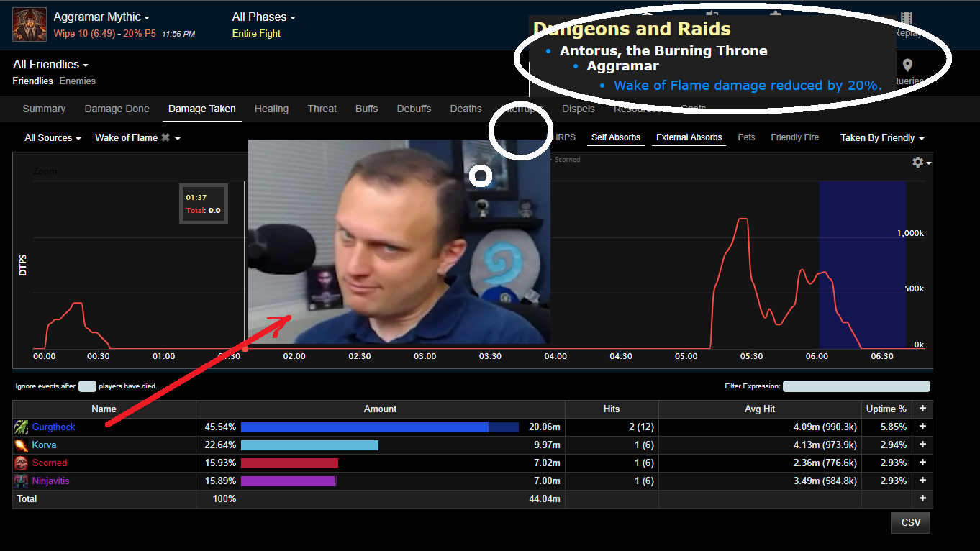The image size is (980, 551).
Task: Click the Aggramar boss portrait icon
Action: (x=30, y=24)
